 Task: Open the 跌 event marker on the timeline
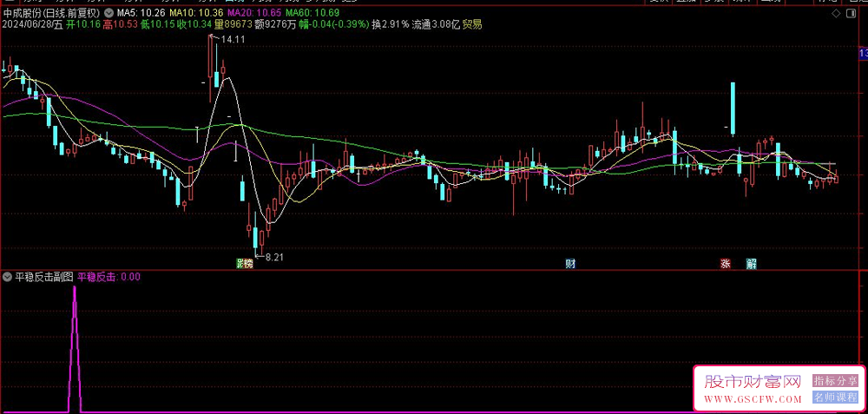pos(240,264)
